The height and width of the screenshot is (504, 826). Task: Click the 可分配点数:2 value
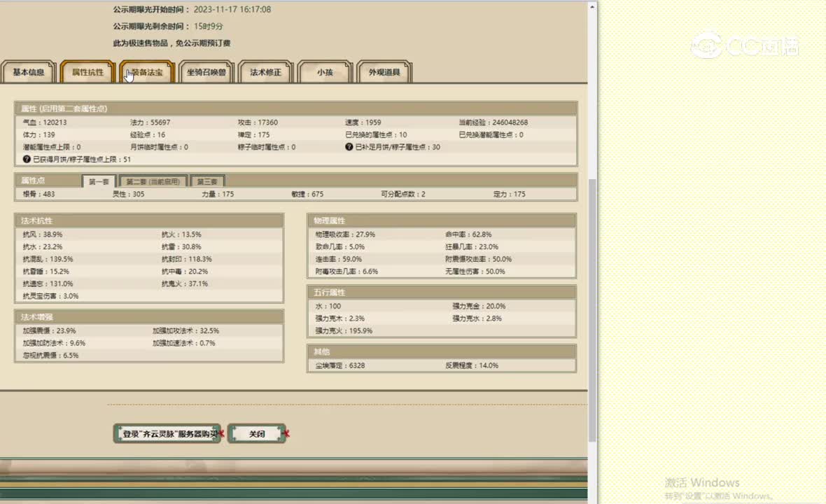(403, 195)
